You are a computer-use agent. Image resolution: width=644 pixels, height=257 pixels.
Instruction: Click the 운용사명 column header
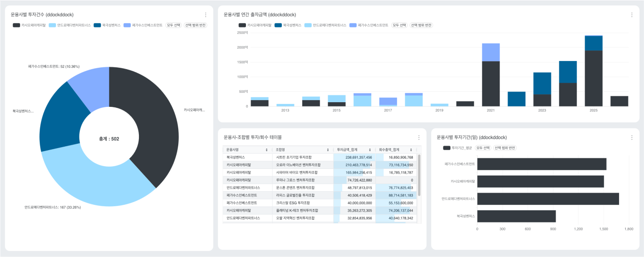click(x=248, y=150)
